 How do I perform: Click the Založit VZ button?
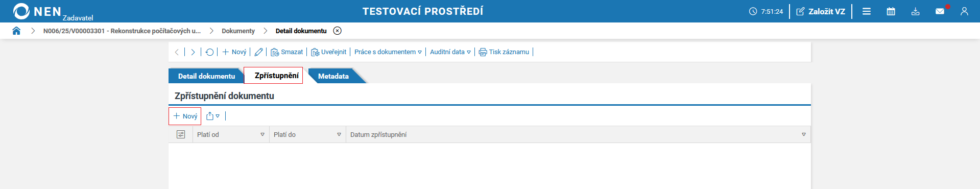(x=821, y=11)
